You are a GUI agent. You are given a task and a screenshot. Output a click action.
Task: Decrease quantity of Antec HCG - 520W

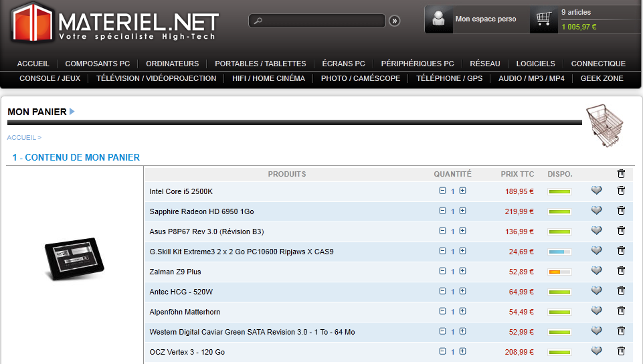tap(442, 291)
